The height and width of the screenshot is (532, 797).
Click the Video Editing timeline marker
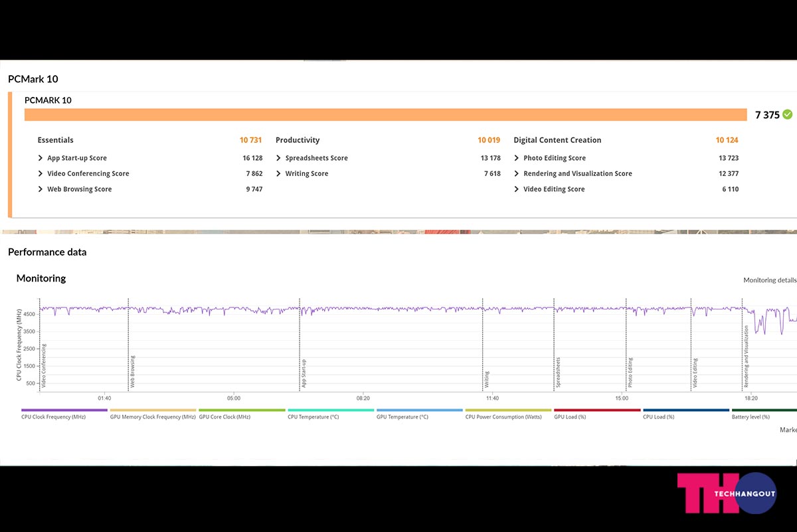(x=696, y=373)
